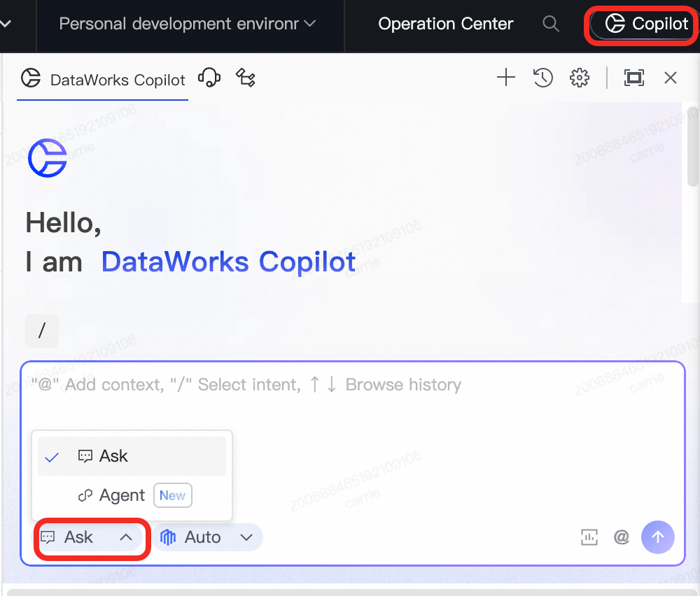Click the data flow icon next to the headset
The width and height of the screenshot is (700, 596).
[x=246, y=78]
